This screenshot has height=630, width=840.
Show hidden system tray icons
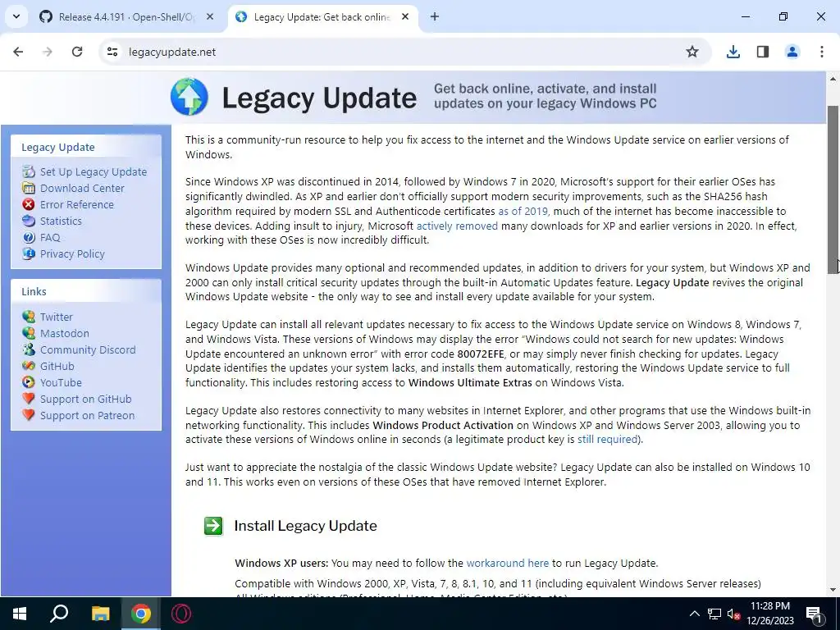tap(694, 614)
